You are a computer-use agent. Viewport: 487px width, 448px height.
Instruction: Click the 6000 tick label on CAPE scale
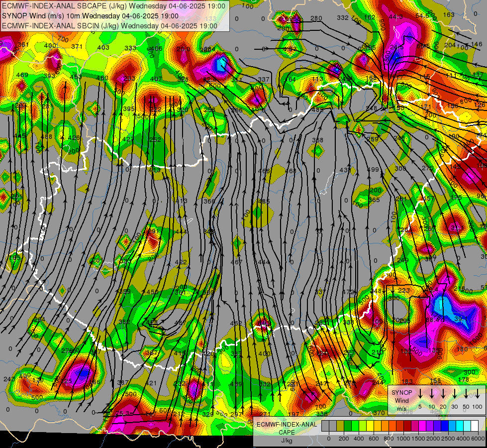coord(479,439)
